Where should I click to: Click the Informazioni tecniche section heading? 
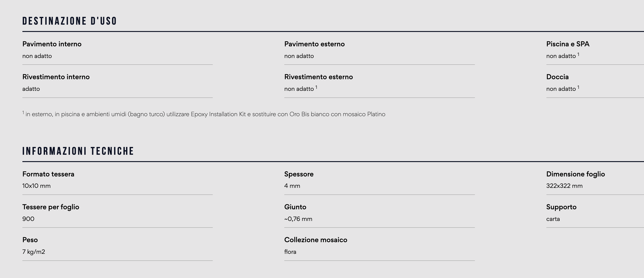[78, 151]
